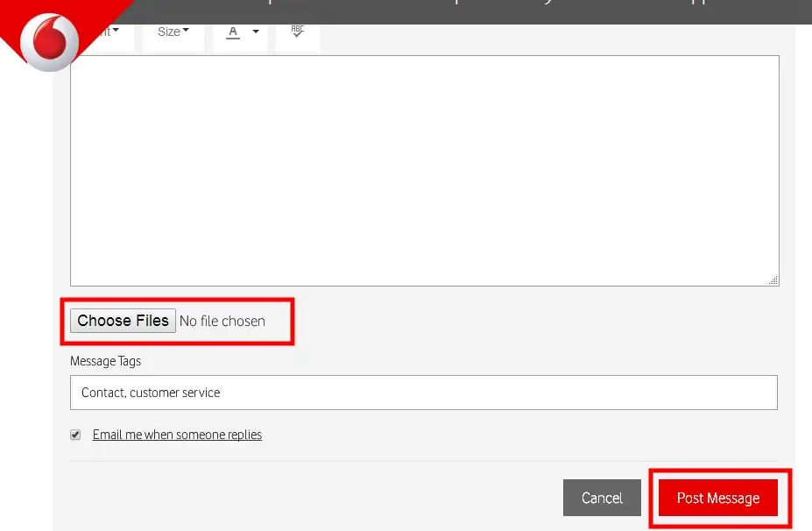This screenshot has width=812, height=531.
Task: Click the Vodafone logo
Action: click(x=49, y=42)
